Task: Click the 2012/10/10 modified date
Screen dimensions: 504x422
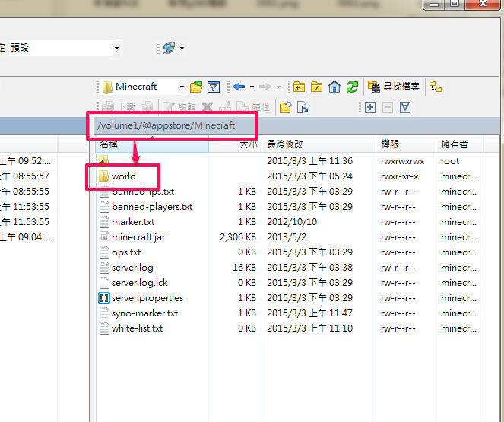Action: coord(292,222)
